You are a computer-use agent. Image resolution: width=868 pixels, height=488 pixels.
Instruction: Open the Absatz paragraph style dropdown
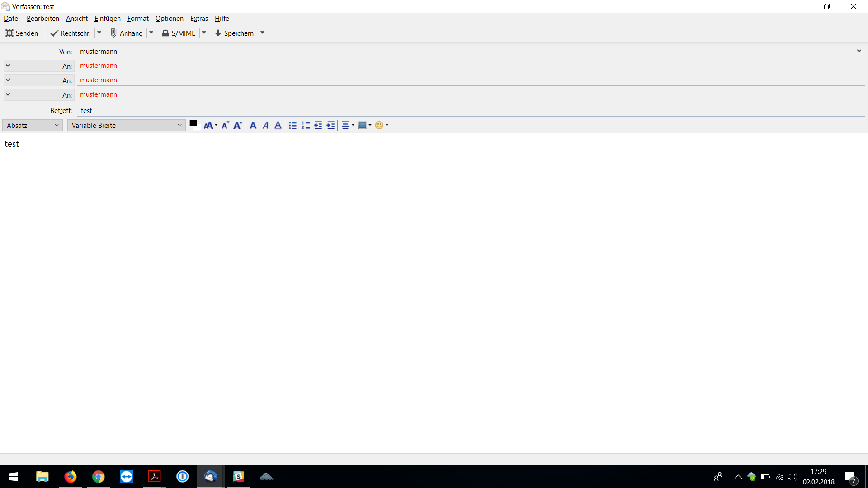(x=33, y=126)
